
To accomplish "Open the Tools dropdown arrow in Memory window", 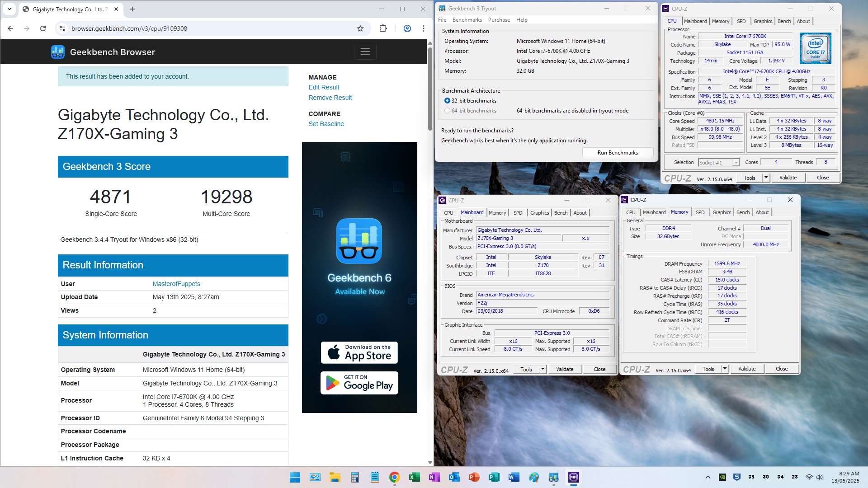I will click(725, 369).
